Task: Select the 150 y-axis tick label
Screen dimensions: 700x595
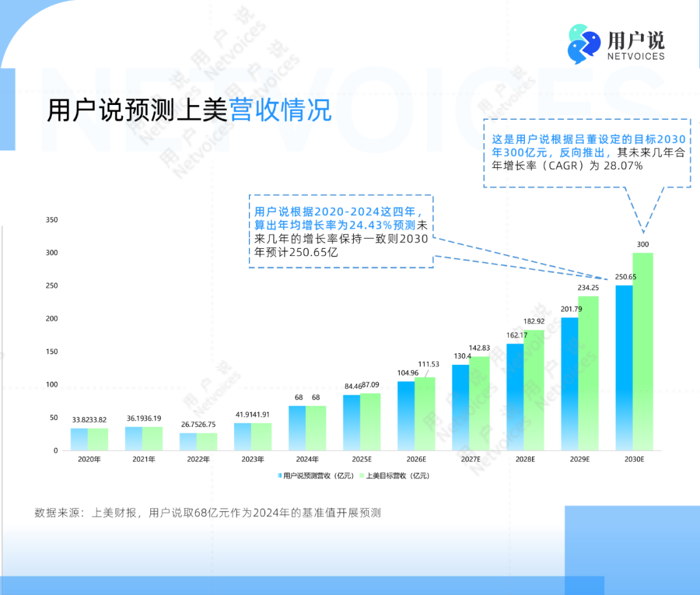Action: [52, 352]
